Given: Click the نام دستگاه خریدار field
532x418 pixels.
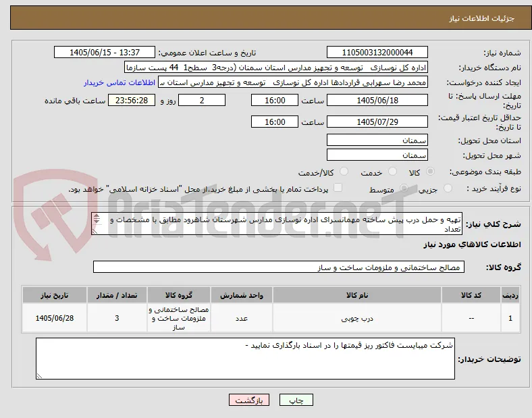Looking at the screenshot, I should pyautogui.click(x=276, y=67).
